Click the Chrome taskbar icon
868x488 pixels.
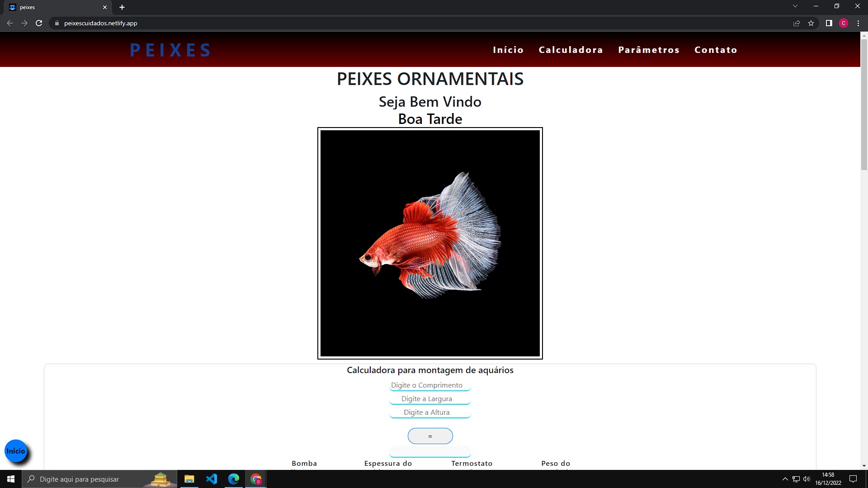256,479
